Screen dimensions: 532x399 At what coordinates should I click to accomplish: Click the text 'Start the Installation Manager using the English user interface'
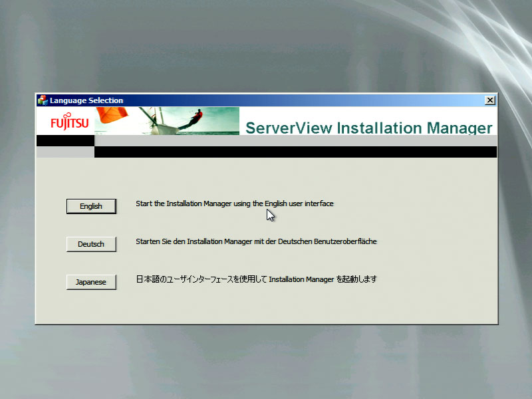(235, 203)
